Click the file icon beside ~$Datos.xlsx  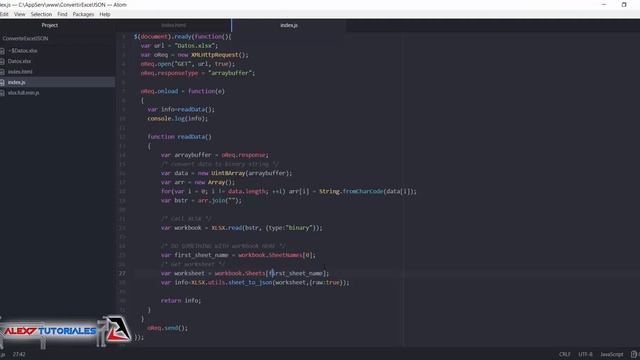click(x=2, y=51)
